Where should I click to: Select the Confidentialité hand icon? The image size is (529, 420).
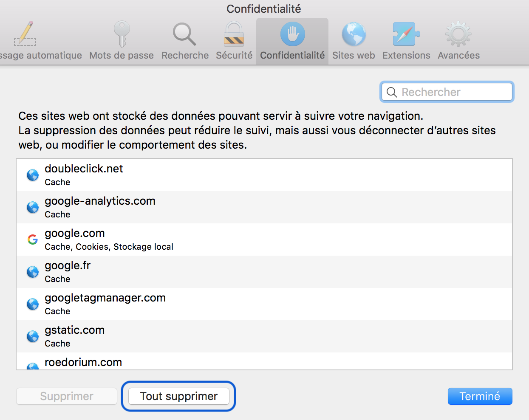tap(292, 34)
